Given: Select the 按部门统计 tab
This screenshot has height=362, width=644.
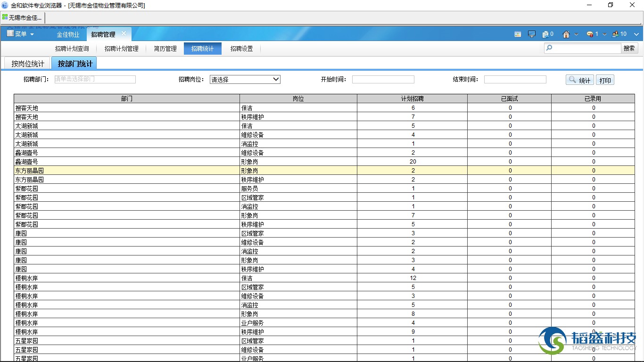Looking at the screenshot, I should tap(75, 64).
